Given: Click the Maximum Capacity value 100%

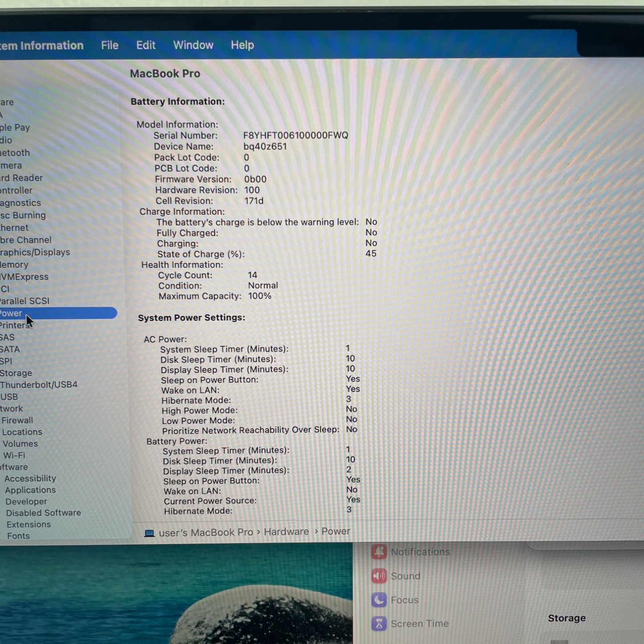Looking at the screenshot, I should 259,296.
